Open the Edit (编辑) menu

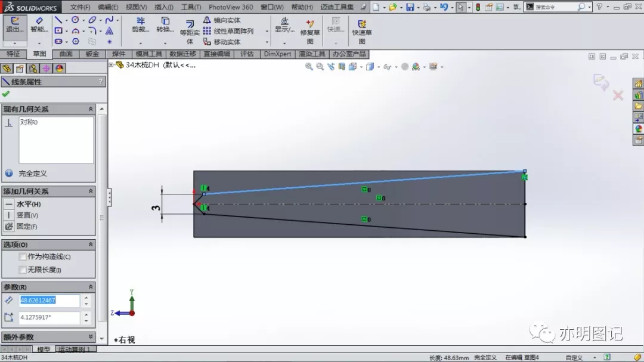pos(108,7)
